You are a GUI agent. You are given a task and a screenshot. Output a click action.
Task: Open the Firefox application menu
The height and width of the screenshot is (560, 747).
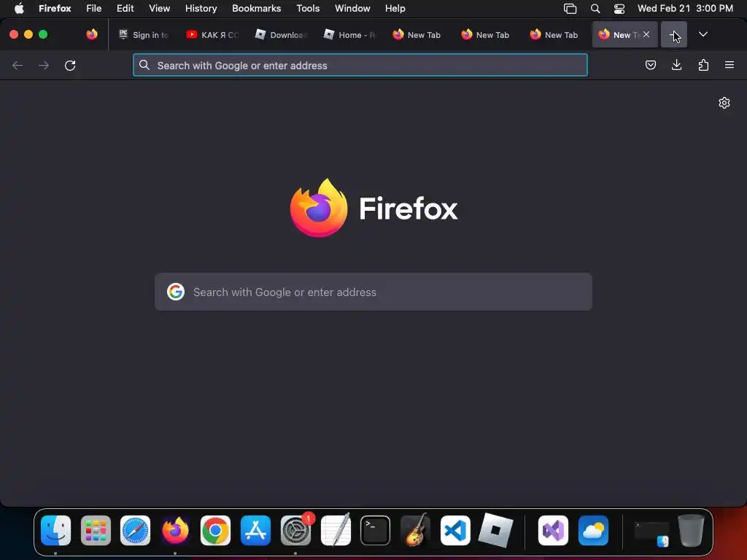[55, 8]
